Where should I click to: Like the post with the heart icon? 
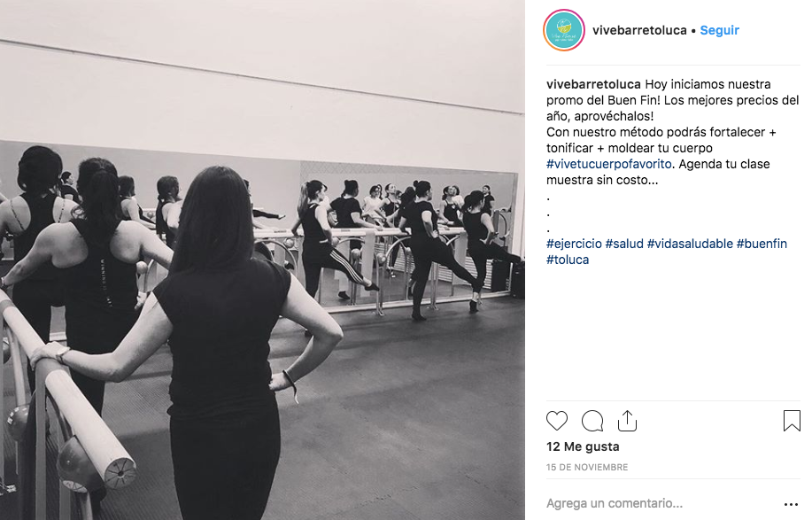point(557,421)
